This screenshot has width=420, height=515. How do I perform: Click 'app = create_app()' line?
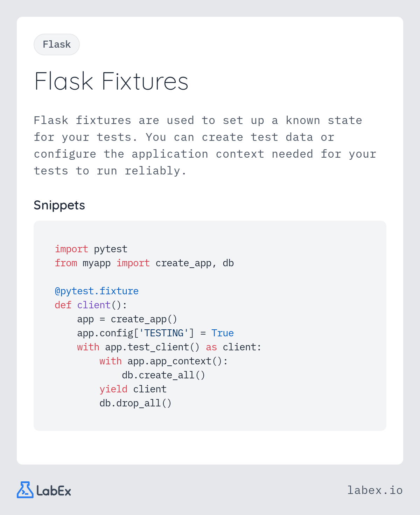(x=127, y=319)
